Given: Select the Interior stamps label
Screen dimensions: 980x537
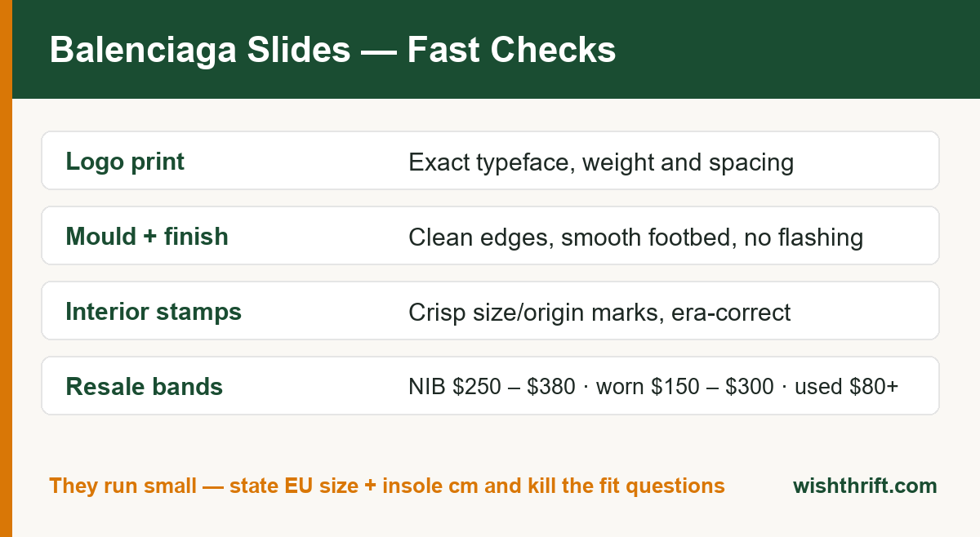Looking at the screenshot, I should 154,312.
